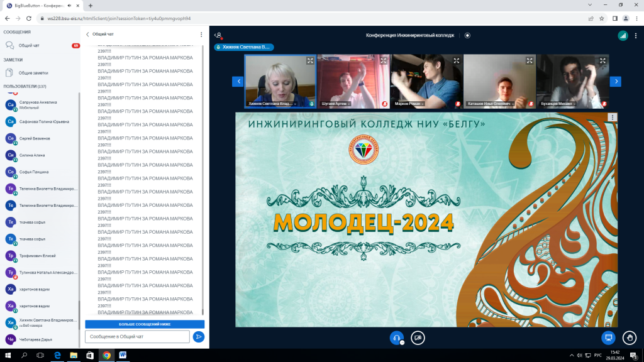The height and width of the screenshot is (362, 644).
Task: Bookmark this page star icon
Action: click(602, 18)
